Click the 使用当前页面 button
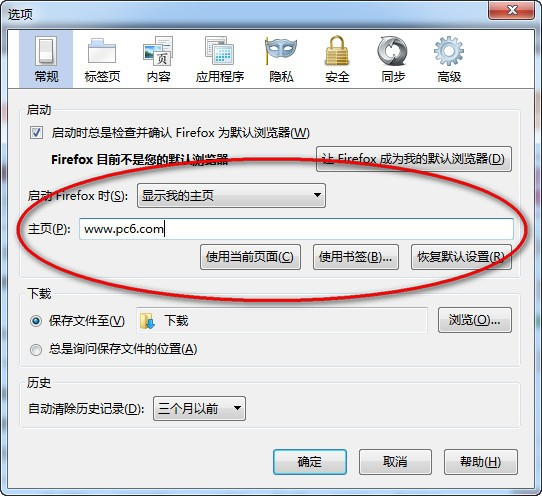This screenshot has width=542, height=496. pyautogui.click(x=250, y=257)
